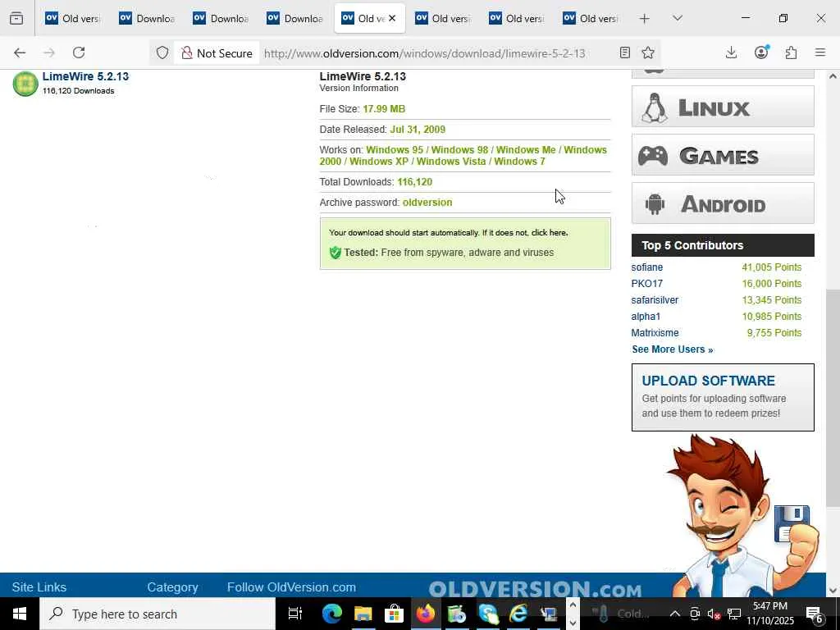This screenshot has width=840, height=630.
Task: Open the Upload Software box
Action: [723, 398]
